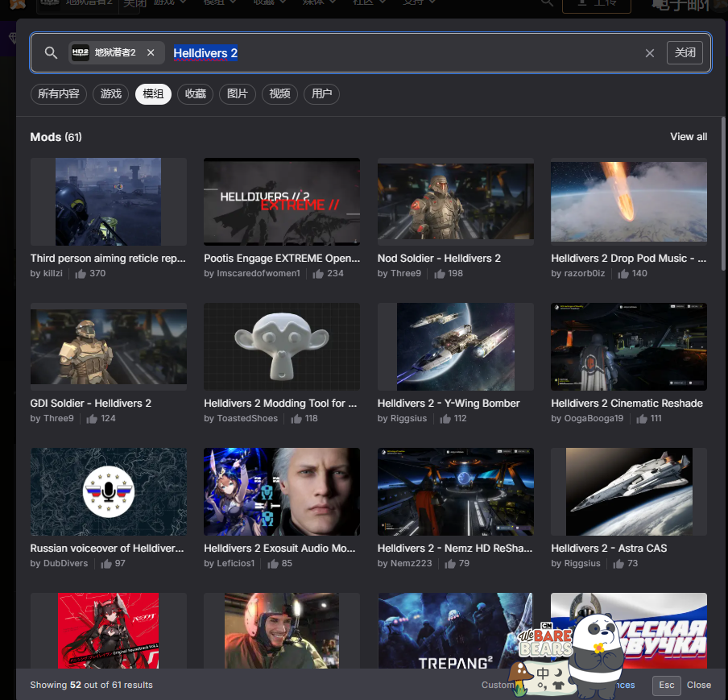The height and width of the screenshot is (700, 728).
Task: Open the Russian voiceover mod thumbnail
Action: point(109,491)
